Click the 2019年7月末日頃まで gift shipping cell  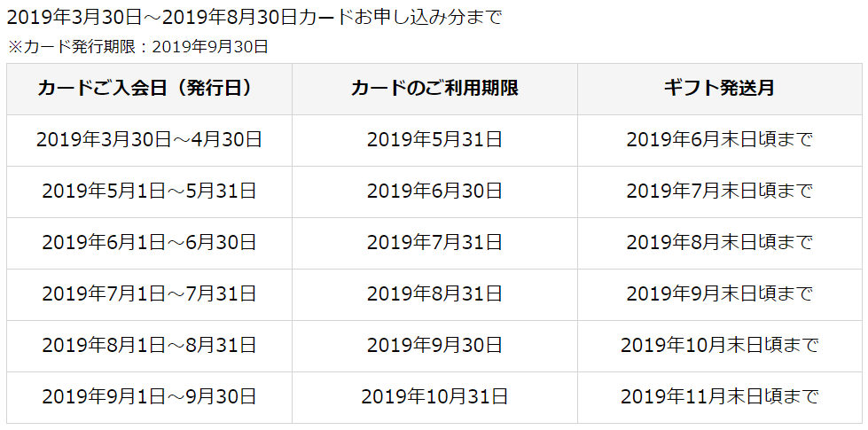tap(719, 191)
